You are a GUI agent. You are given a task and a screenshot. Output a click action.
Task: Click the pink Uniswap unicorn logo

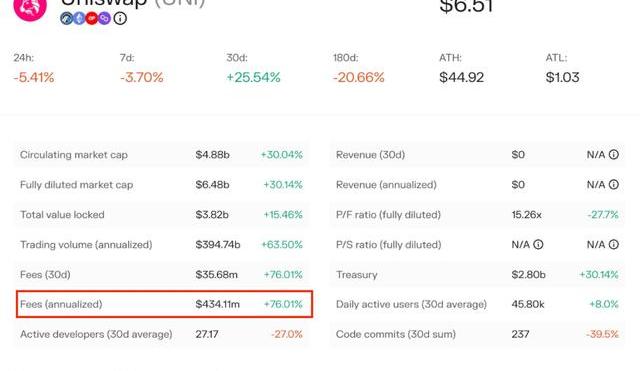30,8
